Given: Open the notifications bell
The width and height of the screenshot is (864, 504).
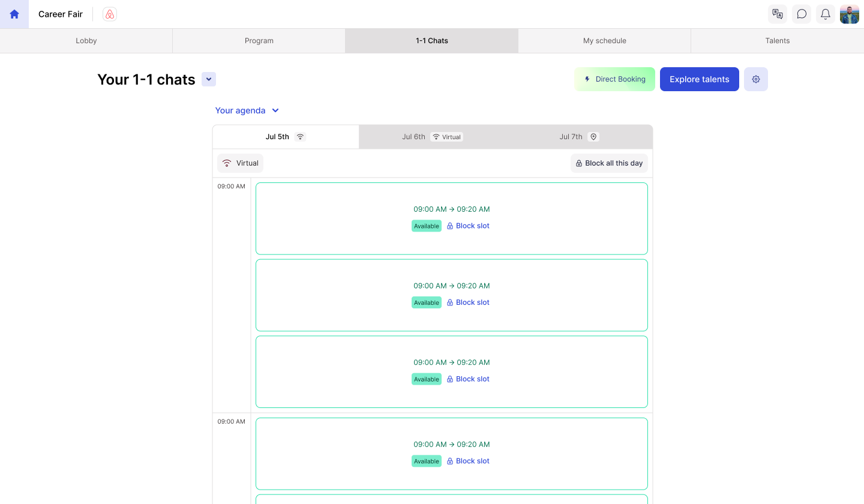Looking at the screenshot, I should (826, 14).
